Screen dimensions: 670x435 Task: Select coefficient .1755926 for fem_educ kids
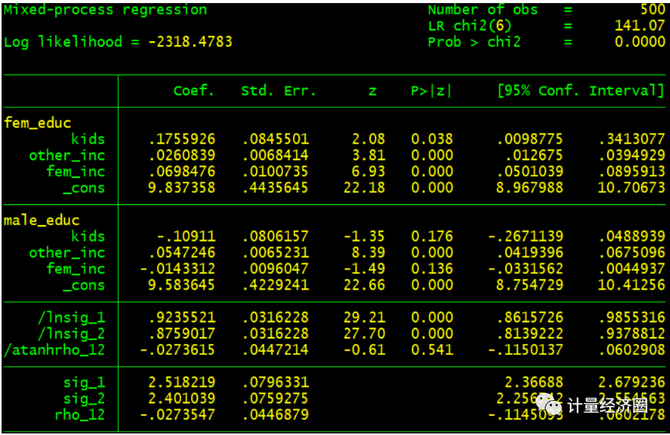click(182, 139)
